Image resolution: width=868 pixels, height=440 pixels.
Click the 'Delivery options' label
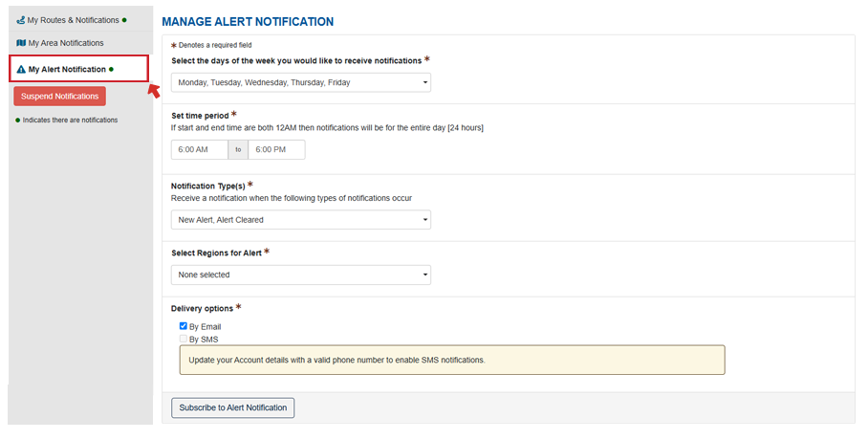pyautogui.click(x=202, y=309)
